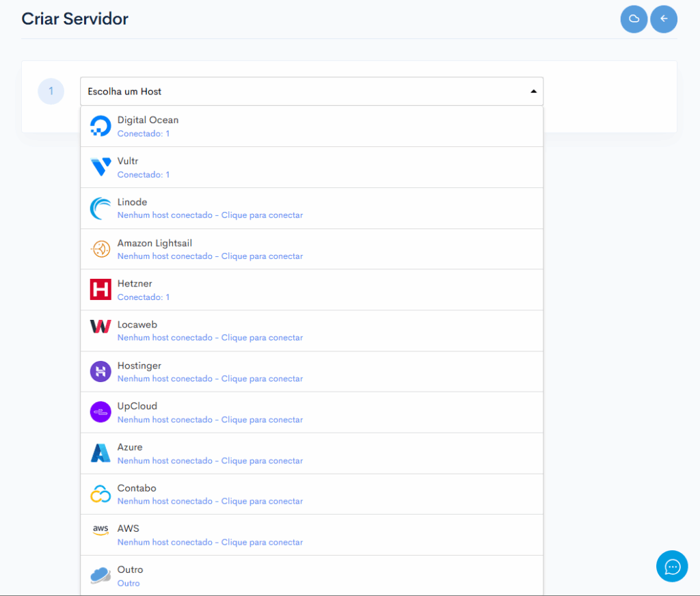700x596 pixels.
Task: Click Linode's Clique para conectar link
Action: tap(262, 215)
